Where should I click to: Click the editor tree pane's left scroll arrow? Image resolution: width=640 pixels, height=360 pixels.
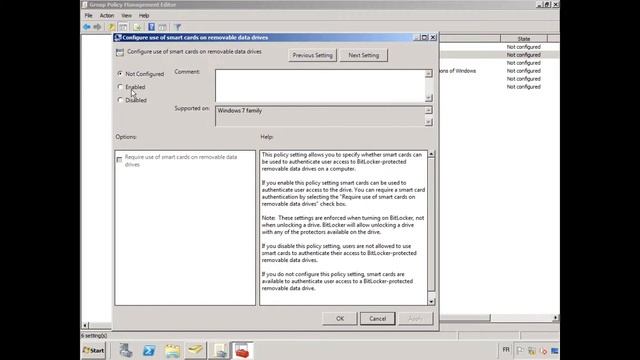[85, 325]
